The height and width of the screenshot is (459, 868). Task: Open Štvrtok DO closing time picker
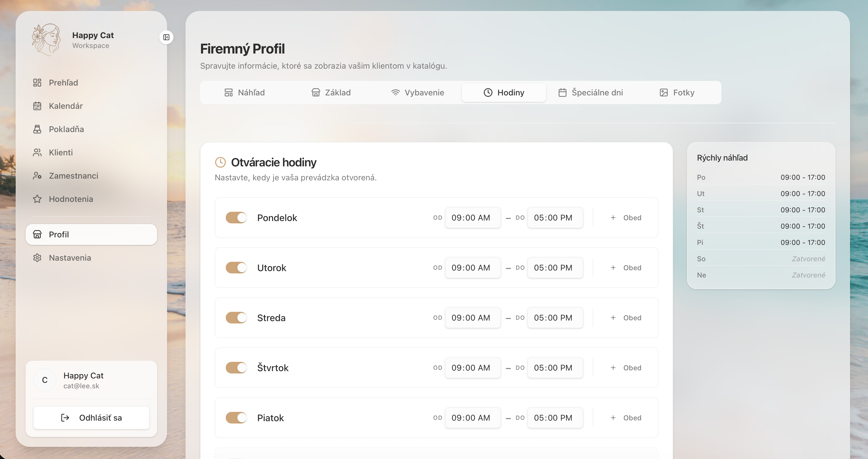[555, 368]
